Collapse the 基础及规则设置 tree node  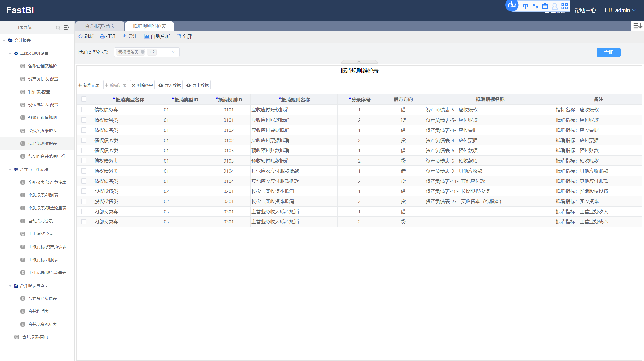10,54
